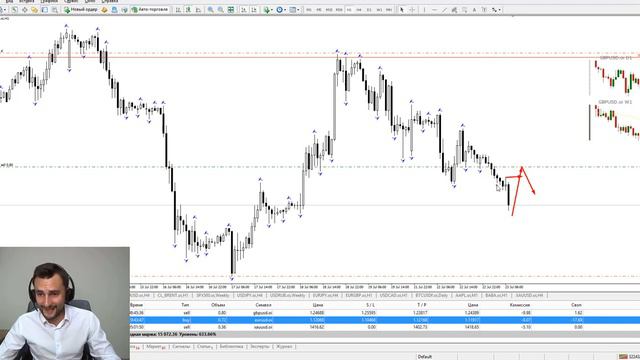
Task: Sort orders by Своп column header
Action: coord(576,305)
